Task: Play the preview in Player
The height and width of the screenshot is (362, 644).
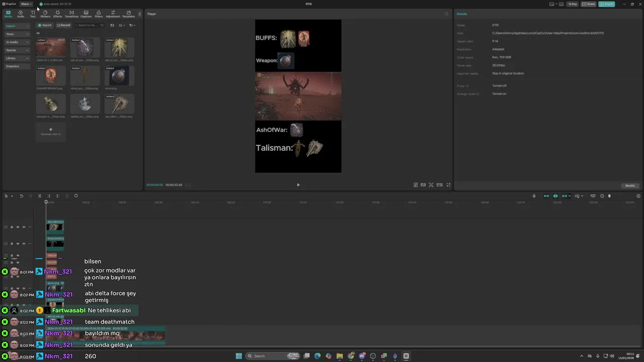Action: (x=298, y=185)
